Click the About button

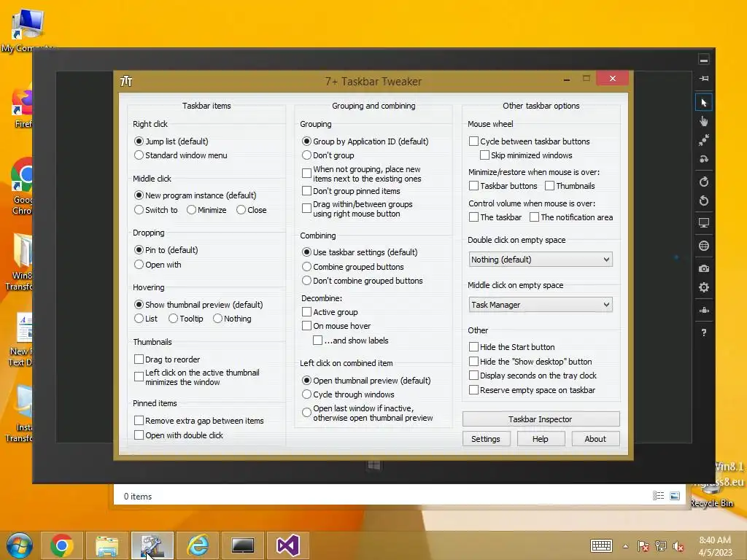point(595,439)
